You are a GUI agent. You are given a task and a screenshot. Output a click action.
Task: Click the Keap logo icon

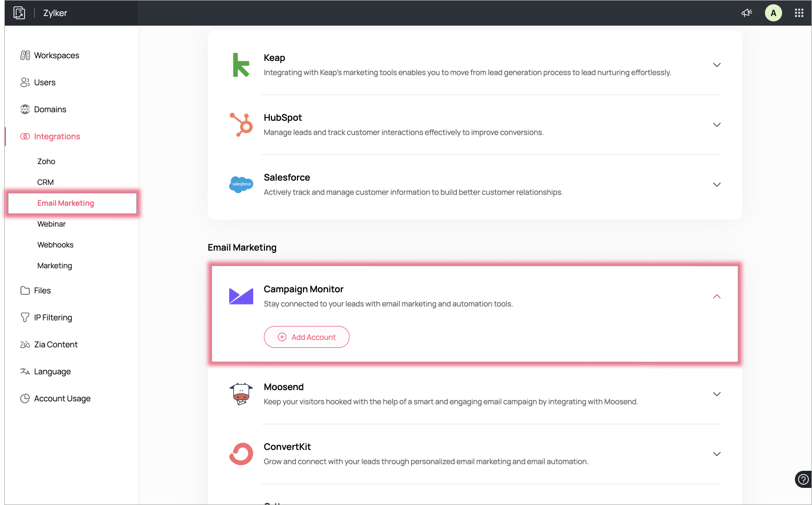[241, 65]
